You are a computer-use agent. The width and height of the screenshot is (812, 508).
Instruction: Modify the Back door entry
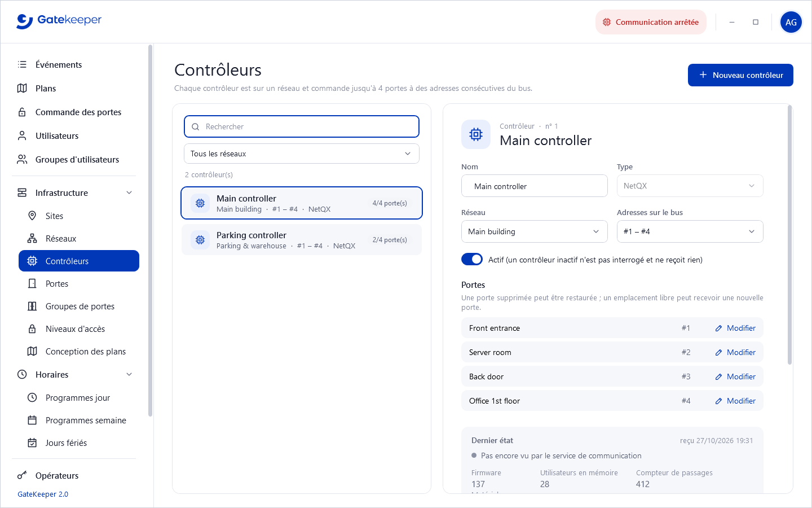(735, 376)
